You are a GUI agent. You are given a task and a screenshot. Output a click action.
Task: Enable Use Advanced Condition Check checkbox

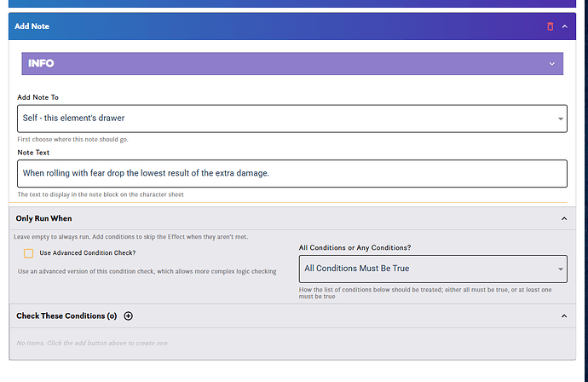28,253
